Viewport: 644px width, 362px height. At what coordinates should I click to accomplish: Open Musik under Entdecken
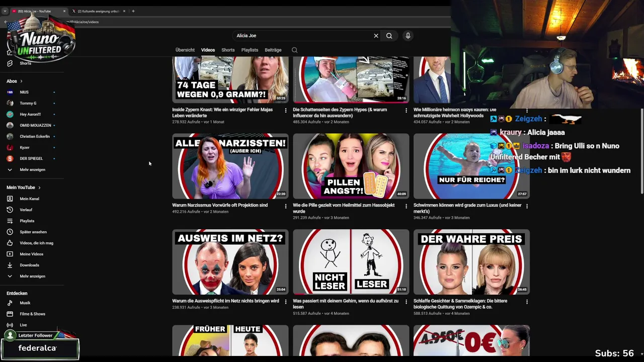25,303
